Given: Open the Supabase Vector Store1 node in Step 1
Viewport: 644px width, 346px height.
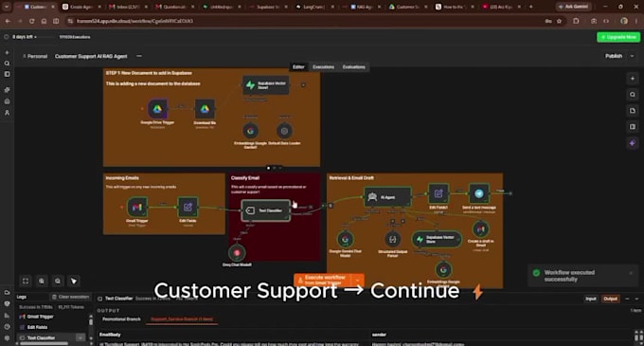Looking at the screenshot, I should click(265, 85).
